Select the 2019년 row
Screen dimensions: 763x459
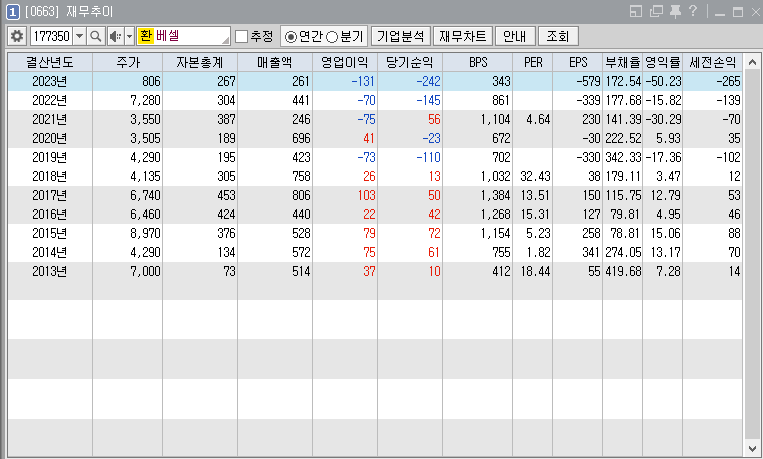point(375,157)
